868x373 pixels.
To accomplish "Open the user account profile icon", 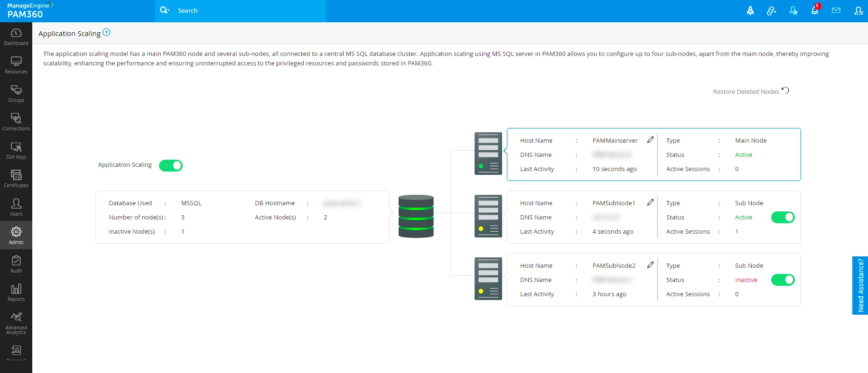I will pyautogui.click(x=859, y=10).
